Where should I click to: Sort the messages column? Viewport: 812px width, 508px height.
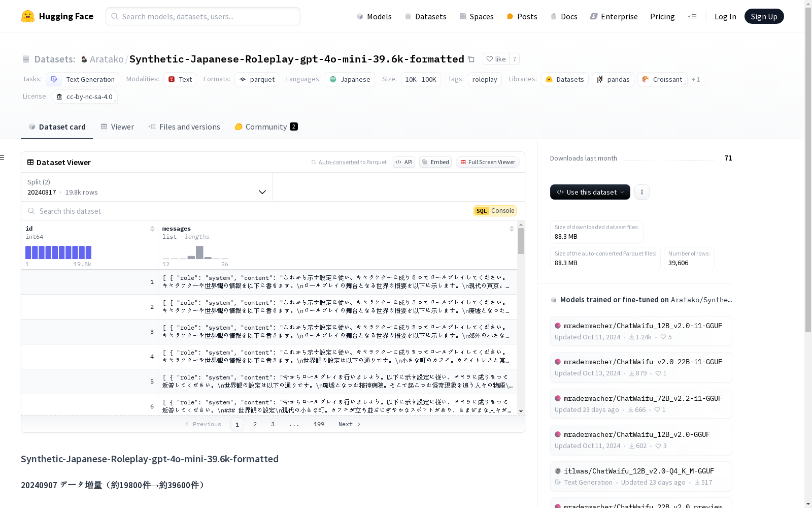point(512,229)
